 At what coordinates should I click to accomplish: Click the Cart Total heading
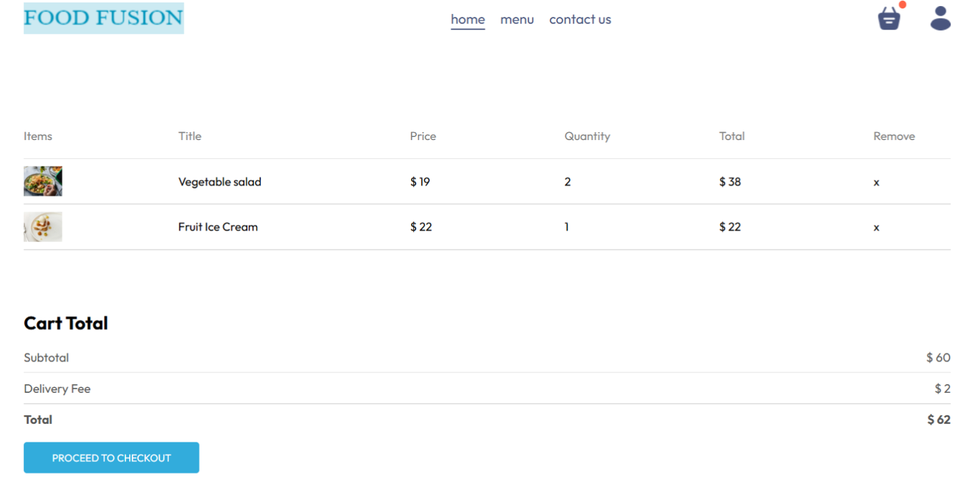66,323
